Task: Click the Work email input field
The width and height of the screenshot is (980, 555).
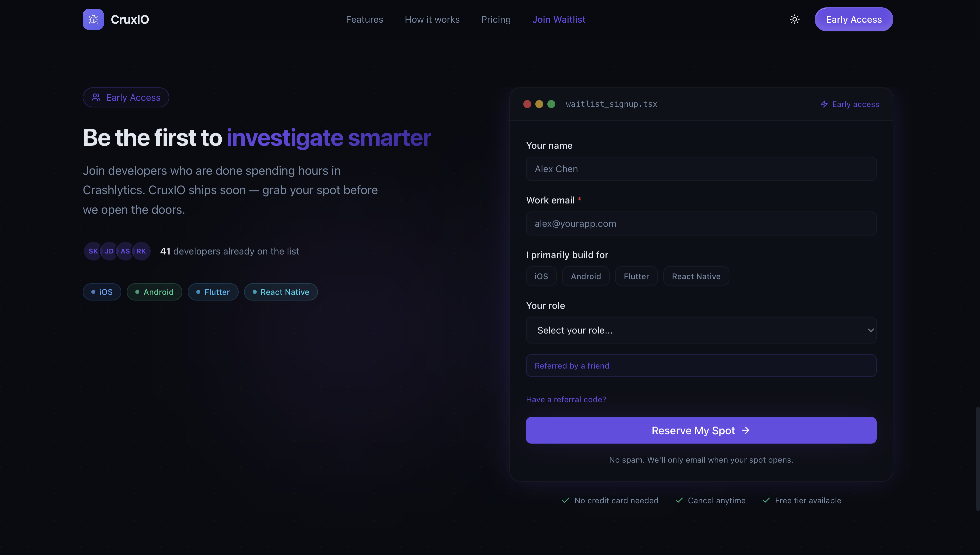Action: coord(701,223)
